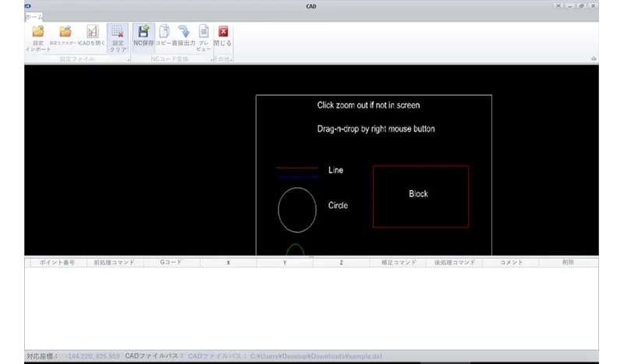Click the red 閉じる icon
This screenshot has width=624, height=364.
pos(223,31)
